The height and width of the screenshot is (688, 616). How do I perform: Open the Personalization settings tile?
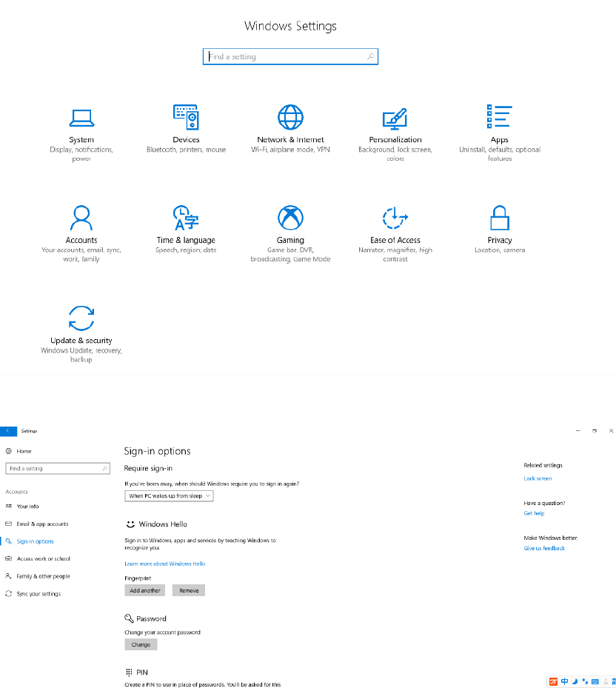click(395, 134)
